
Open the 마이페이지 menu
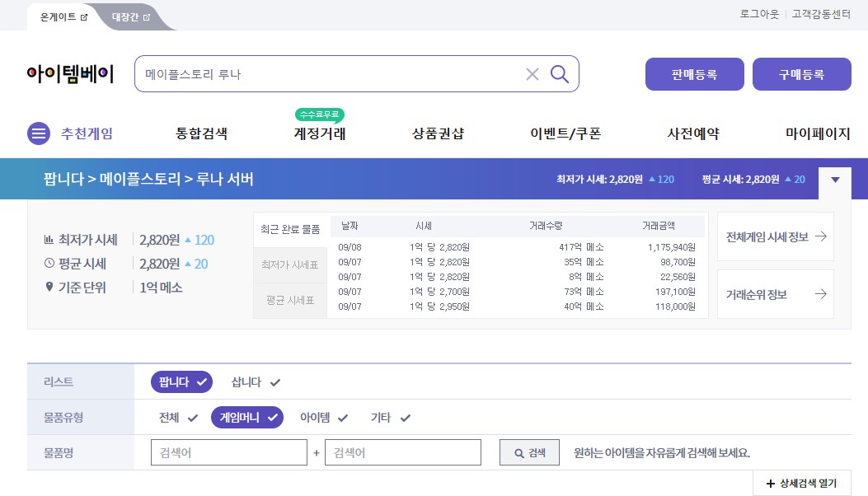pos(818,133)
